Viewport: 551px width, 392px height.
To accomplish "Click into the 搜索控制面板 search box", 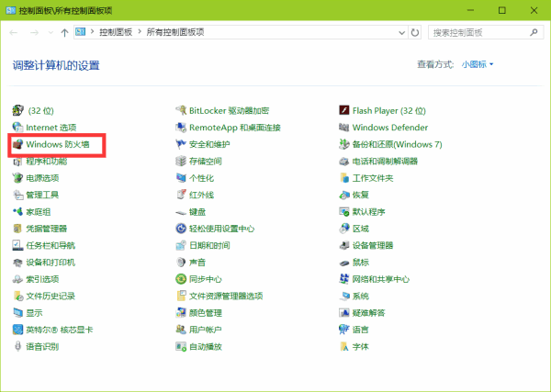I will (478, 32).
